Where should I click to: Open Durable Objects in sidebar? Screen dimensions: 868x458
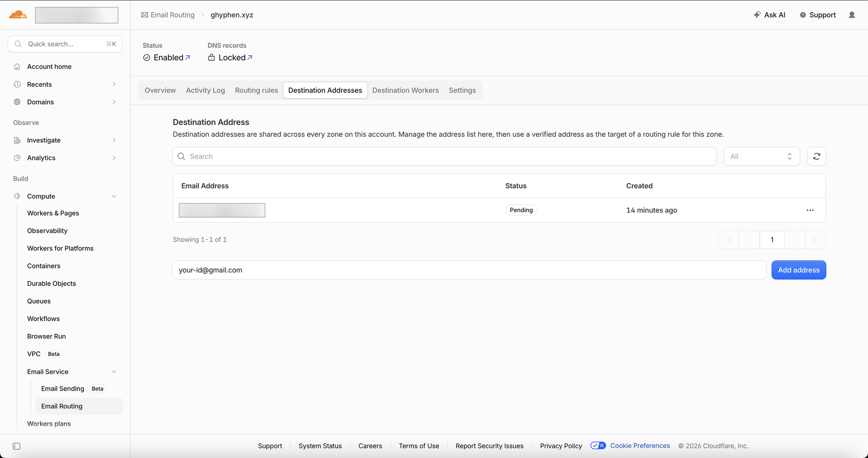pyautogui.click(x=52, y=284)
